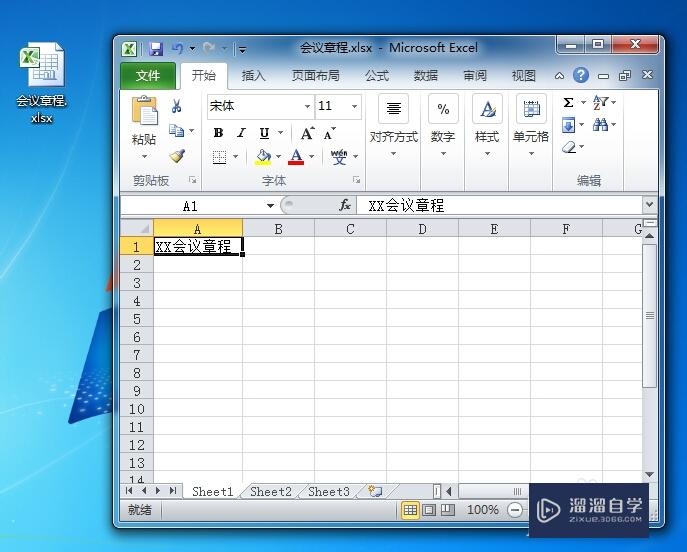Switch to the 审阅 Review tab
Image resolution: width=687 pixels, height=552 pixels.
(x=475, y=76)
